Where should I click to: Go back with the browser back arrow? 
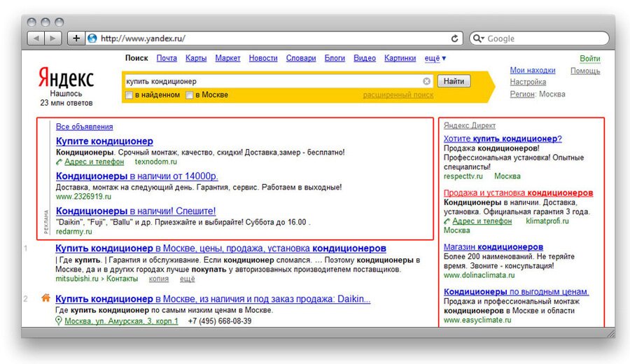[x=36, y=38]
